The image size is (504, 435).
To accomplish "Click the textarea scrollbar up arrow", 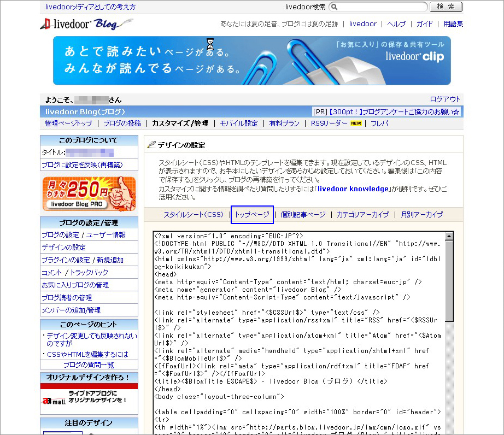I will 449,236.
